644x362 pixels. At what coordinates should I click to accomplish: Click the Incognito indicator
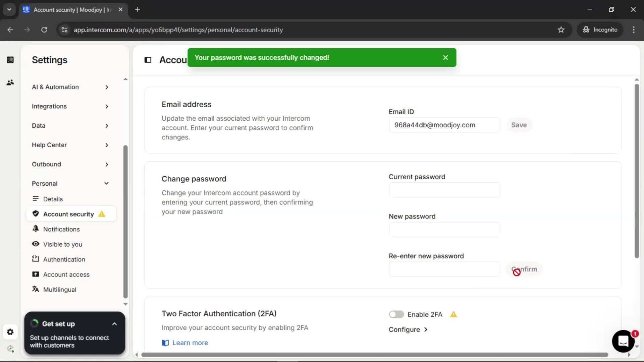[600, 30]
